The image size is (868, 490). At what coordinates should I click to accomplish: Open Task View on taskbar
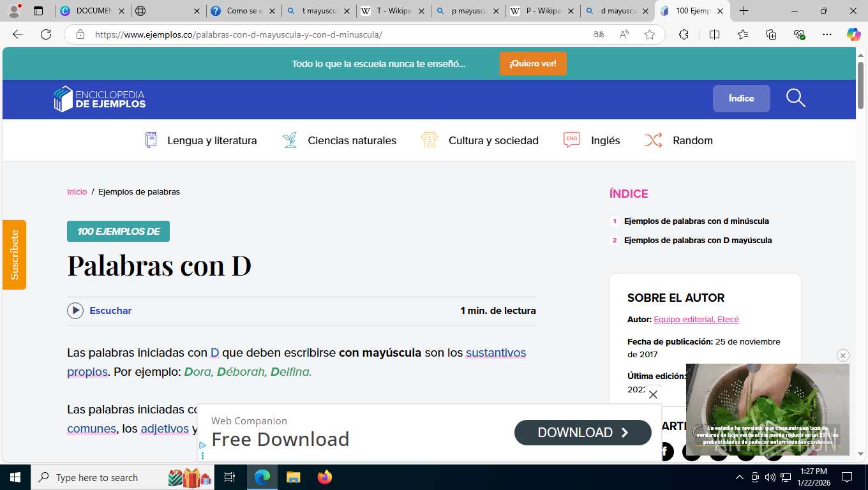click(230, 477)
